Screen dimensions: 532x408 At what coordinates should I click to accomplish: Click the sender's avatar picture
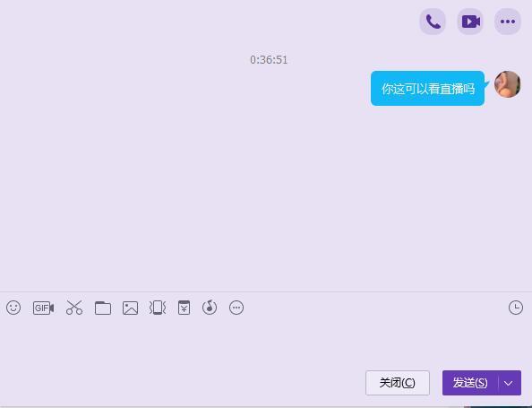[508, 84]
